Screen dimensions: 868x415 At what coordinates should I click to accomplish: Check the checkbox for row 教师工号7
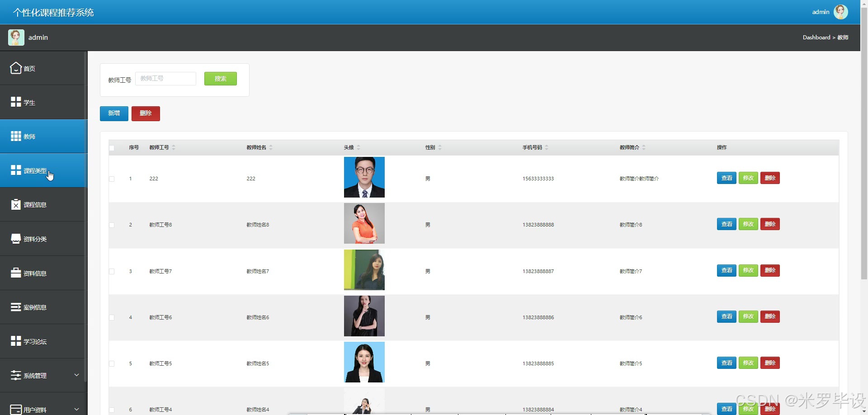112,272
